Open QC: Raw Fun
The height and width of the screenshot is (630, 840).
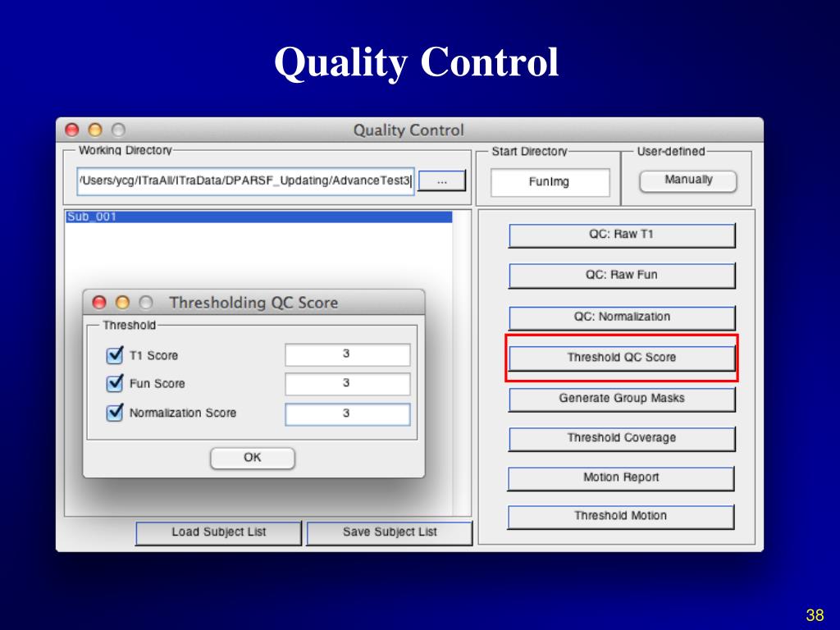coord(622,276)
